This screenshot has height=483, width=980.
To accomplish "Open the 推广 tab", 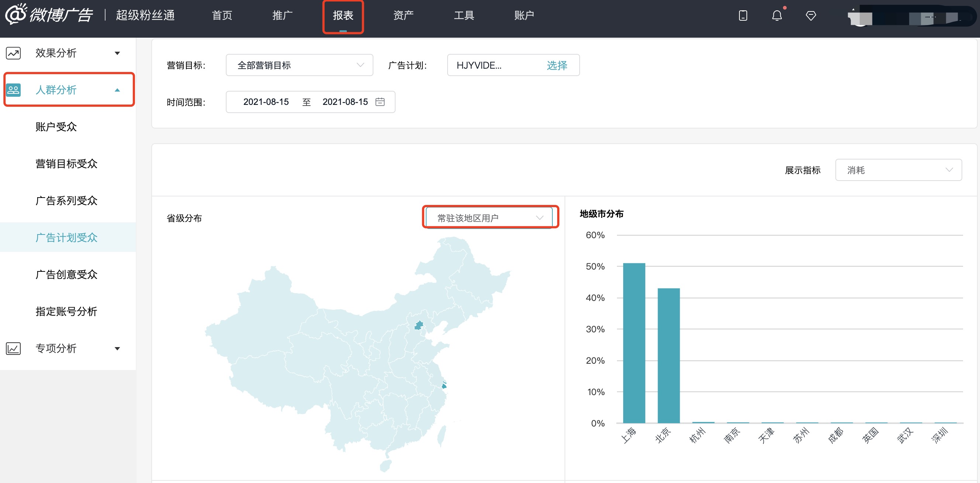I will point(282,15).
